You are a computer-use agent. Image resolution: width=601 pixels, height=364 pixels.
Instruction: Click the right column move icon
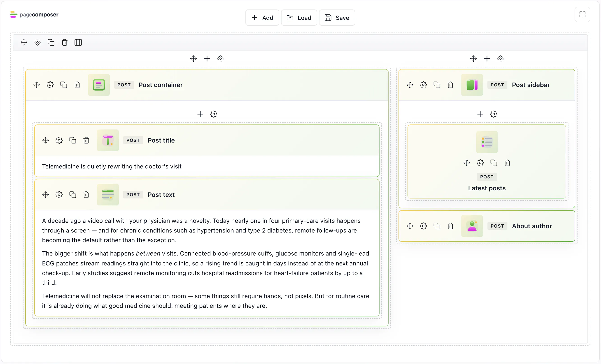pyautogui.click(x=473, y=59)
